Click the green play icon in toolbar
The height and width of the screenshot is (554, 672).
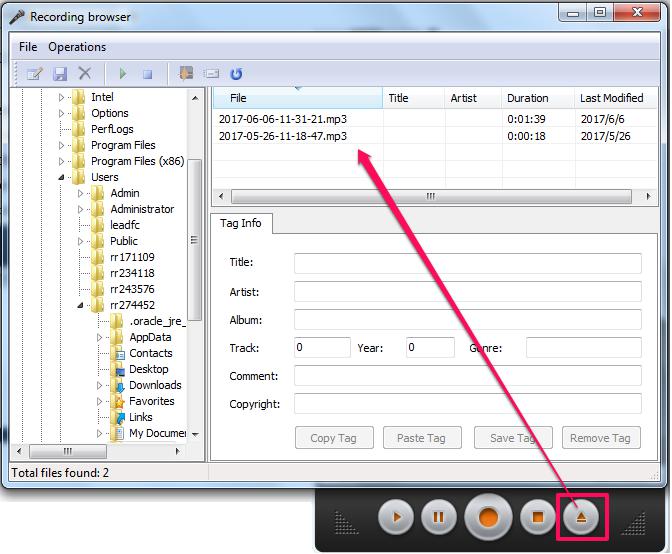point(123,74)
